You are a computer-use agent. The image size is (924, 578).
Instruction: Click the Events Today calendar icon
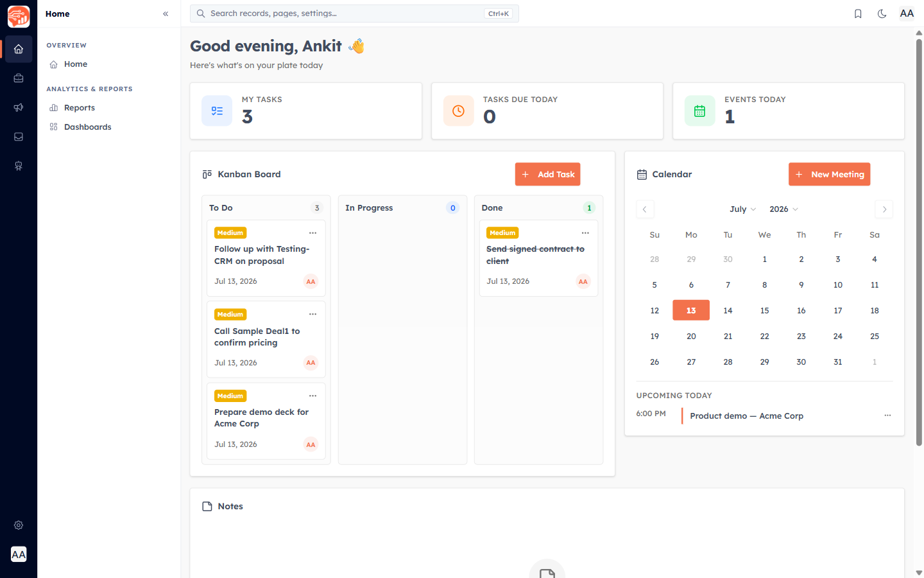point(699,111)
